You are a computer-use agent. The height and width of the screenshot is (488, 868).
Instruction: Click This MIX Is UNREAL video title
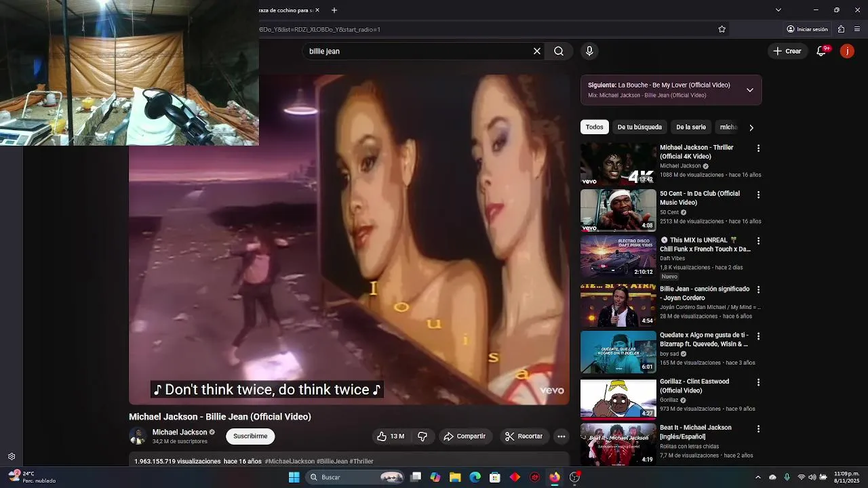(x=705, y=245)
